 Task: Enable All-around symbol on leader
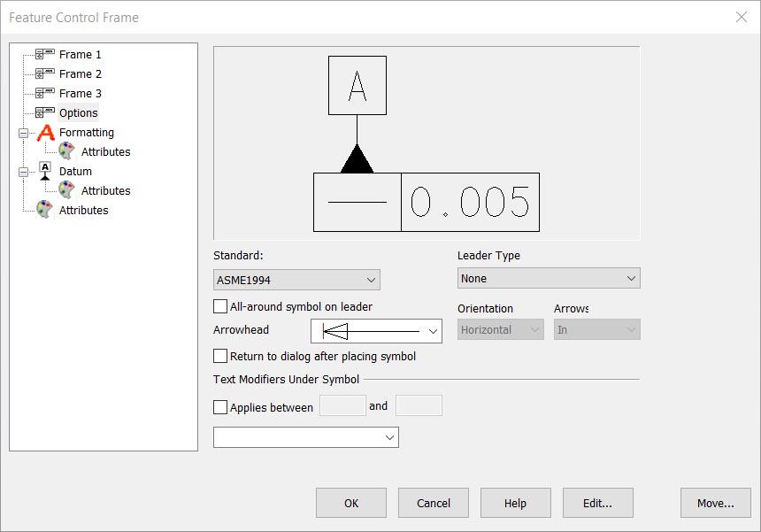click(218, 306)
